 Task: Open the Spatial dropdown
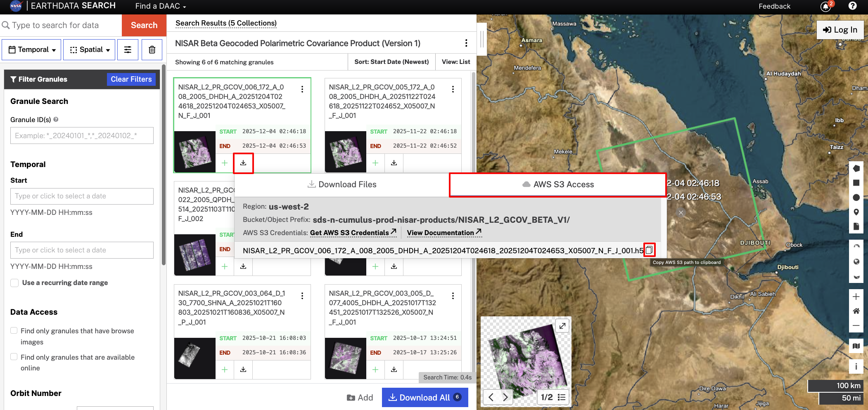89,49
